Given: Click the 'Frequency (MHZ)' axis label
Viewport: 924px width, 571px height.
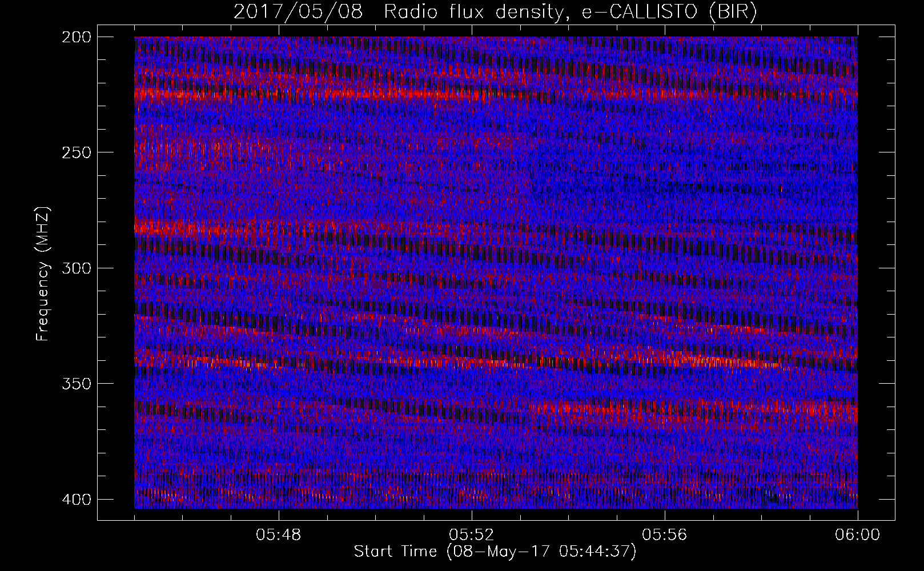Looking at the screenshot, I should click(43, 274).
